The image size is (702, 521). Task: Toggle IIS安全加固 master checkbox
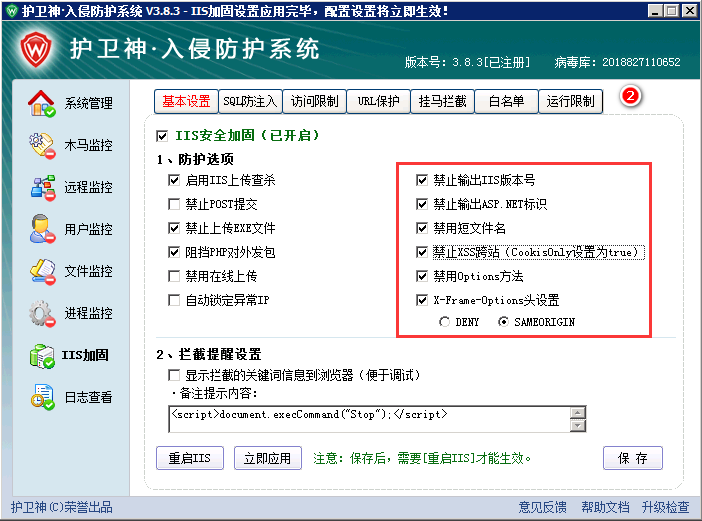[162, 136]
